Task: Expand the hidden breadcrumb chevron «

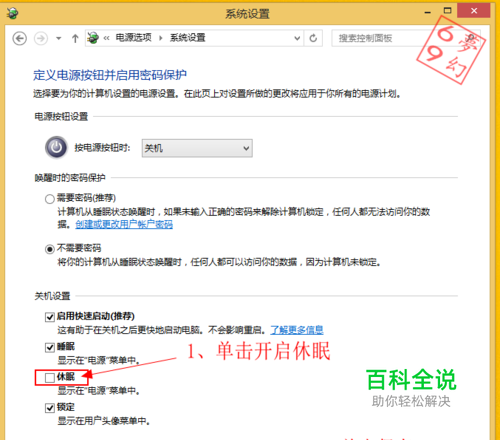Action: pyautogui.click(x=106, y=38)
